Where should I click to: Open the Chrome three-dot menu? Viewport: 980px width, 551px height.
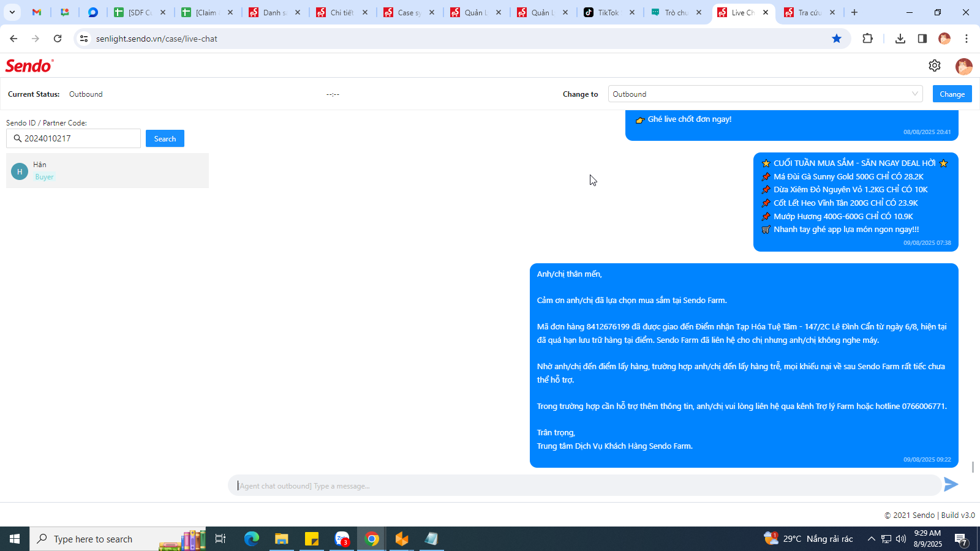coord(967,39)
